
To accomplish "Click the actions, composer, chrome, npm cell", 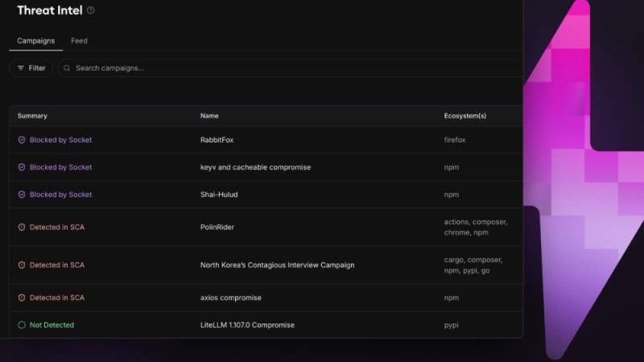I will pos(476,228).
